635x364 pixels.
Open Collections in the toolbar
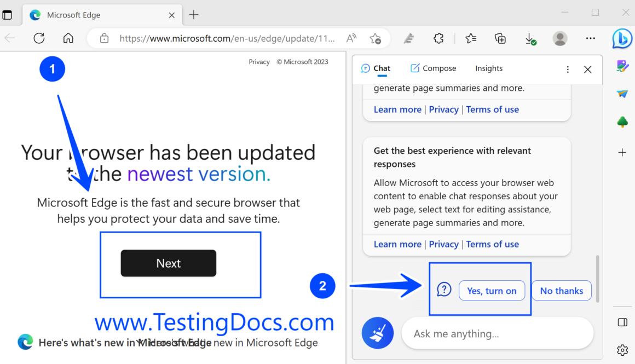500,38
